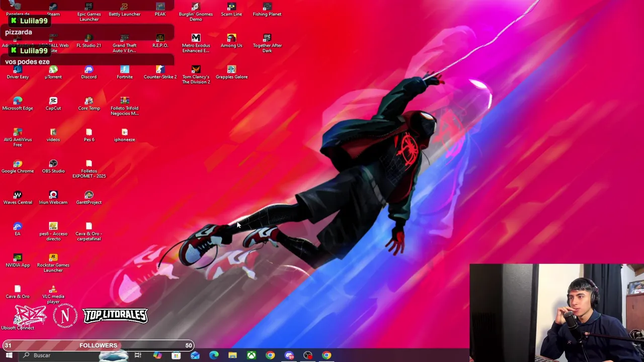Open Outlook from the taskbar

(x=195, y=355)
